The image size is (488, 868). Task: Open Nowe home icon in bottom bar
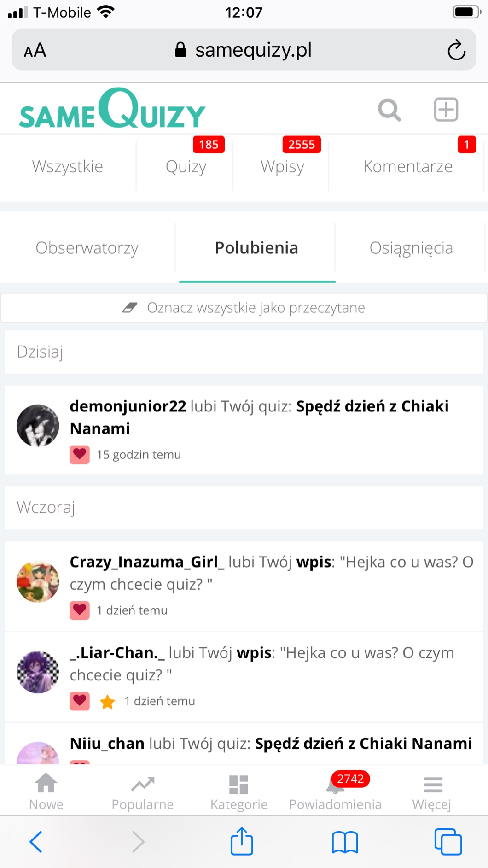click(x=46, y=792)
